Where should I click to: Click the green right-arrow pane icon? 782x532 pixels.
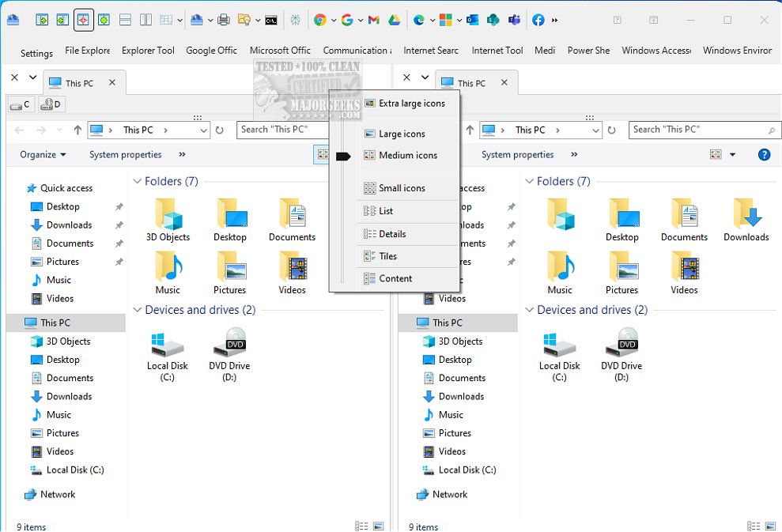[42, 20]
